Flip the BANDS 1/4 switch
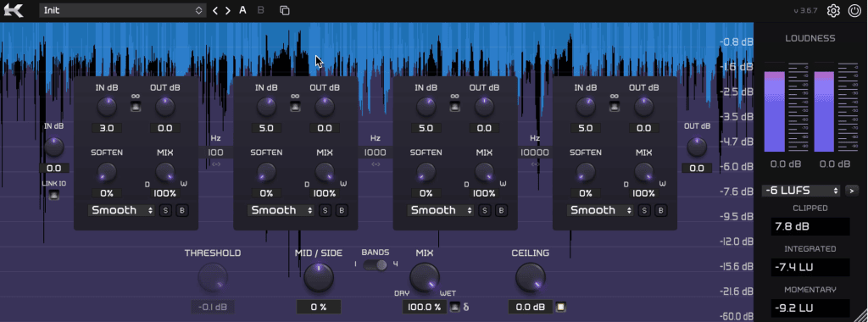868x322 pixels. (x=376, y=264)
